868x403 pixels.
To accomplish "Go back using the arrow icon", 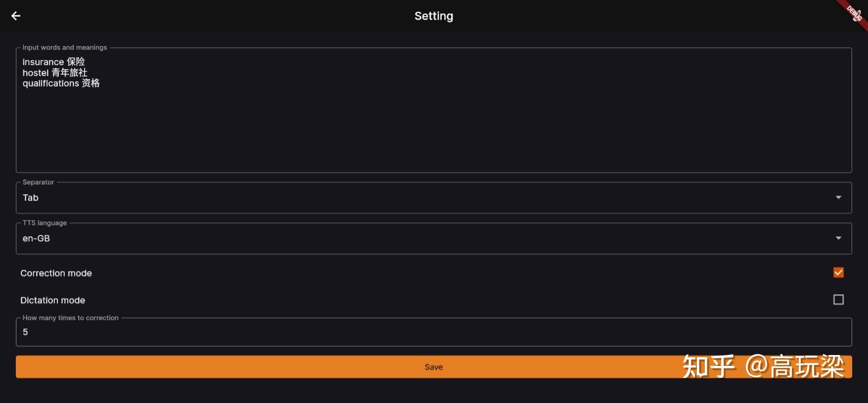I will click(x=16, y=16).
